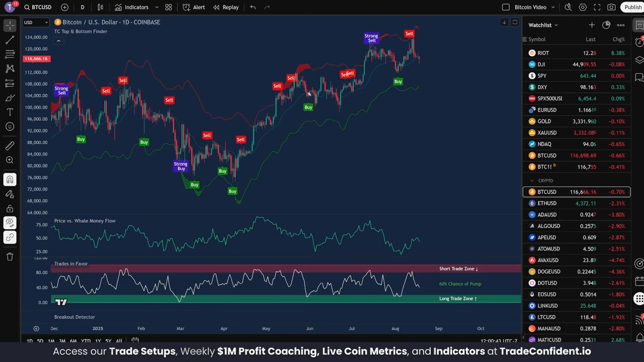Viewport: 644px width, 362px height.
Task: Create a new Alert
Action: (x=194, y=7)
